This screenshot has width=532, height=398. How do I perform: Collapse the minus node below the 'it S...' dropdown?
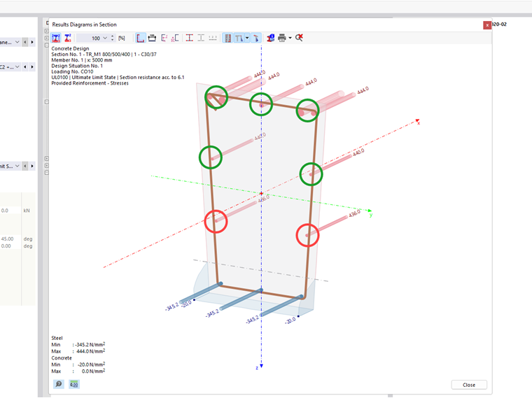pos(47,173)
